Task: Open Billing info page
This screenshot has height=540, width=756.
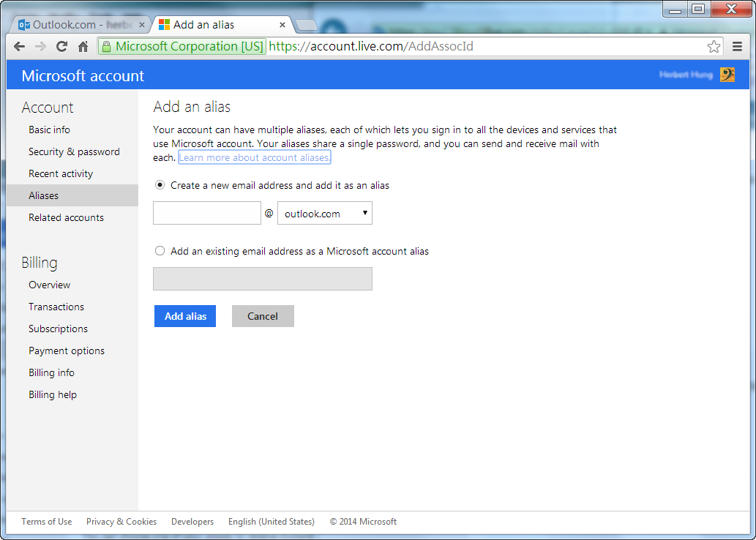Action: click(x=51, y=372)
